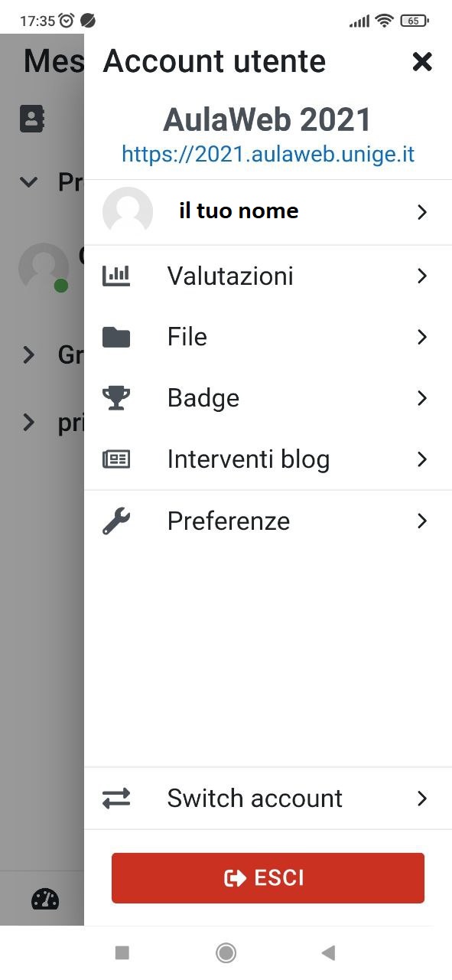Tap the Switch account arrows icon
Screen dimensions: 452x980
pyautogui.click(x=116, y=798)
